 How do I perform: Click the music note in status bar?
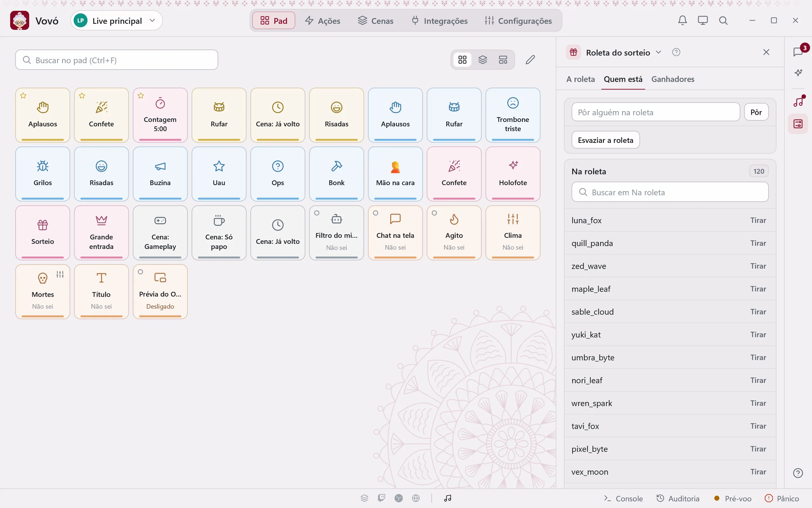point(448,498)
